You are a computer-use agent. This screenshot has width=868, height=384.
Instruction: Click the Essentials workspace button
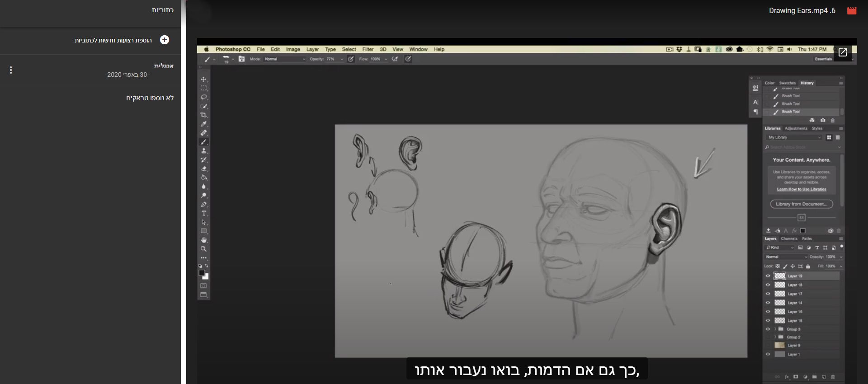point(823,59)
